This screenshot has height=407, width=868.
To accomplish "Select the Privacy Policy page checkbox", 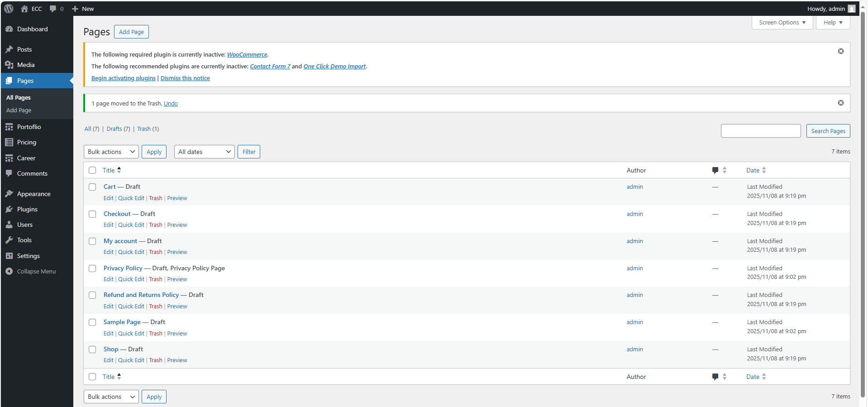I will 92,268.
